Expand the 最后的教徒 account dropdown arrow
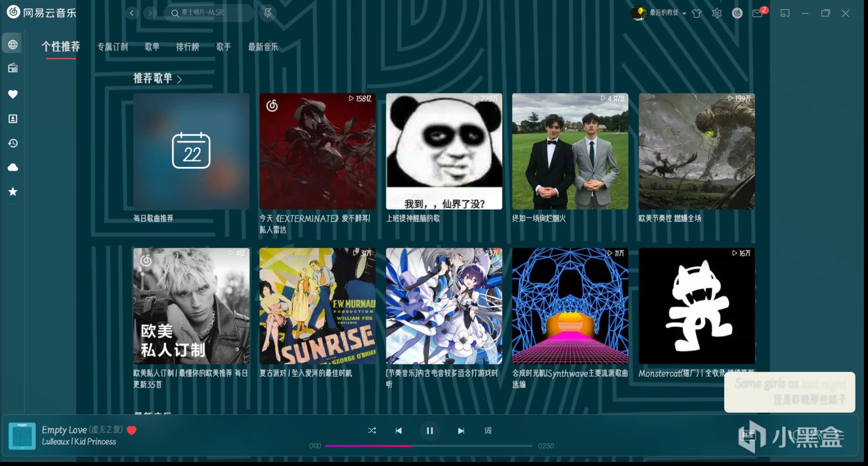The width and height of the screenshot is (868, 466). coord(684,14)
